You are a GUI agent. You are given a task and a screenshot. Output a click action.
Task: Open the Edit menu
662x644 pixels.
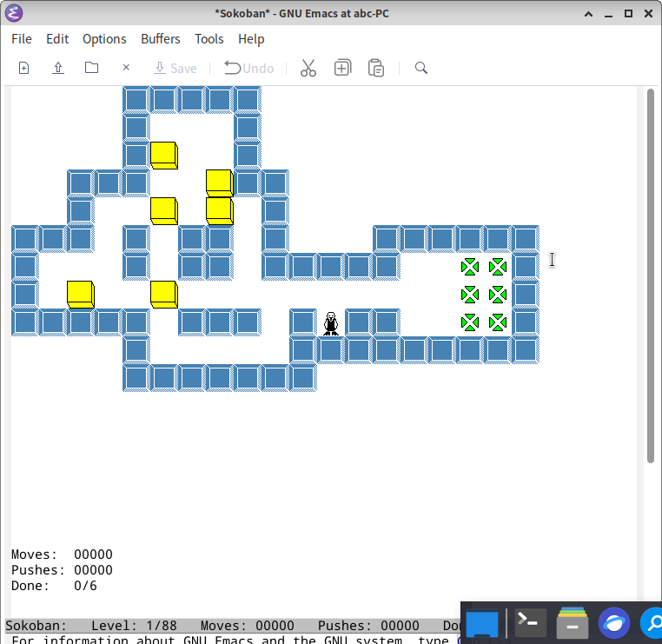[x=57, y=39]
